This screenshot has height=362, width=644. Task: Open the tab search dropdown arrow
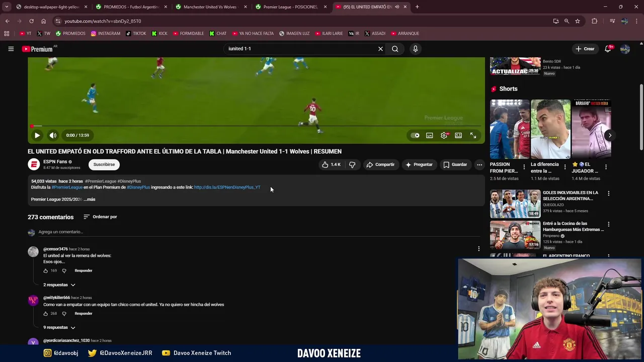coord(7,7)
